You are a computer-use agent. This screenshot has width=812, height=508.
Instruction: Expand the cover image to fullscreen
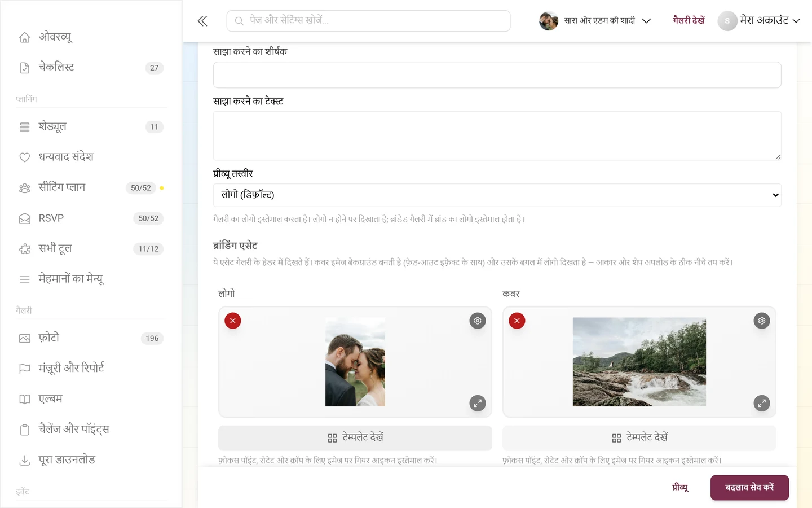(x=762, y=403)
